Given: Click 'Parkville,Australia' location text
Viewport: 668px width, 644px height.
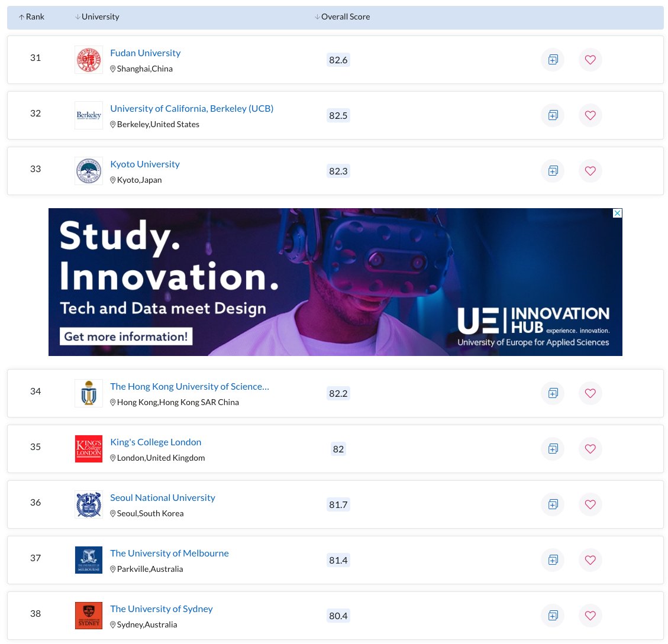Looking at the screenshot, I should pos(150,569).
